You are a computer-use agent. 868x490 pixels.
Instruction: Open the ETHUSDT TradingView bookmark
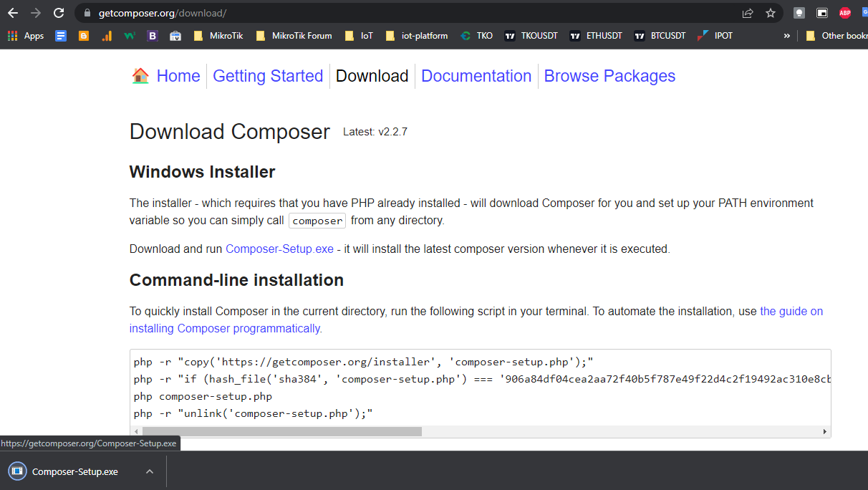tap(595, 35)
